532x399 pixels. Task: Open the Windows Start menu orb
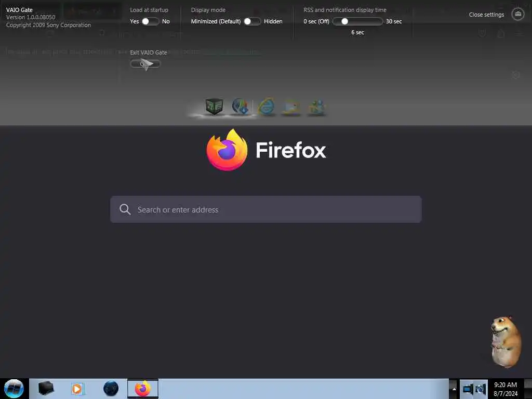click(14, 389)
